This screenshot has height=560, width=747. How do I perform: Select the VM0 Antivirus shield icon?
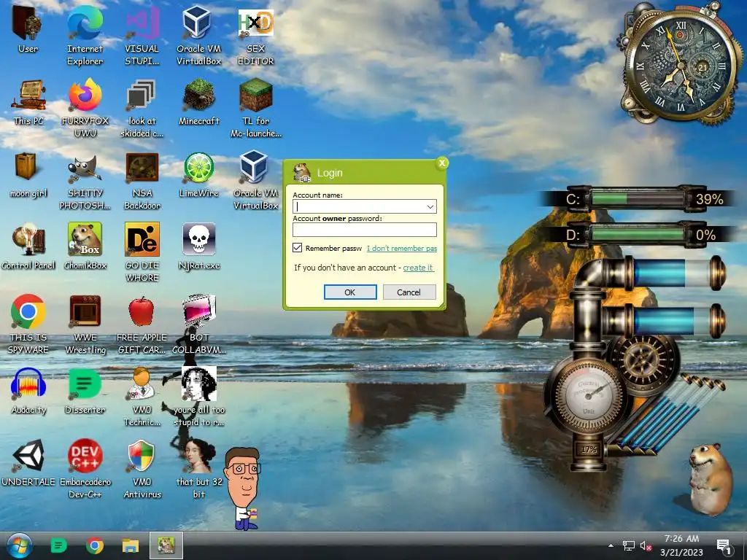pyautogui.click(x=142, y=469)
